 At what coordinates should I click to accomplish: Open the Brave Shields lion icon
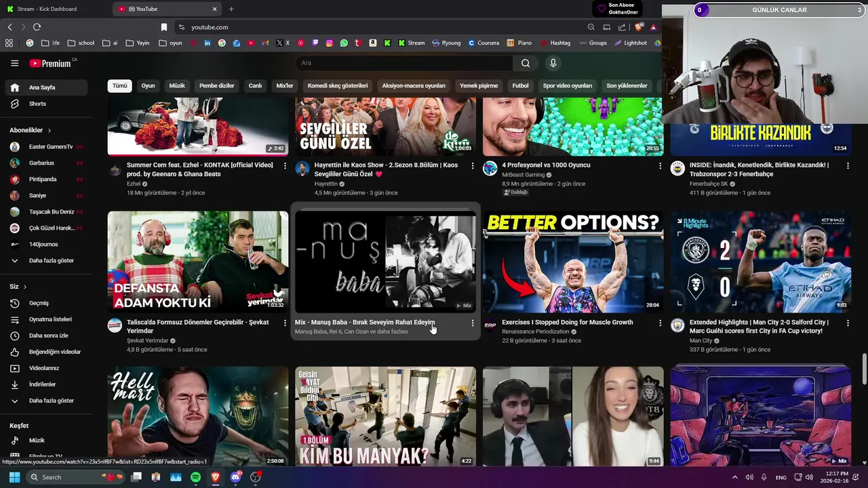(x=638, y=27)
